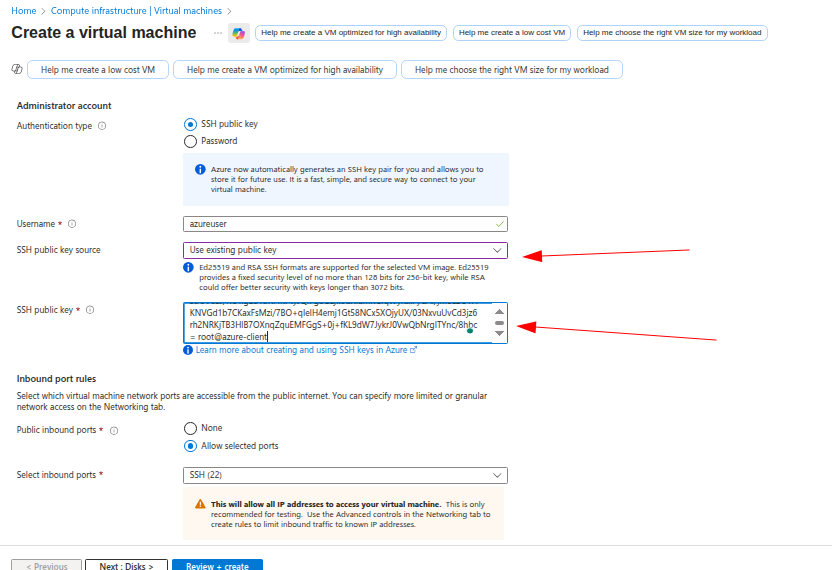This screenshot has width=832, height=570.
Task: Show info tooltip for SSH public key
Action: click(x=90, y=310)
